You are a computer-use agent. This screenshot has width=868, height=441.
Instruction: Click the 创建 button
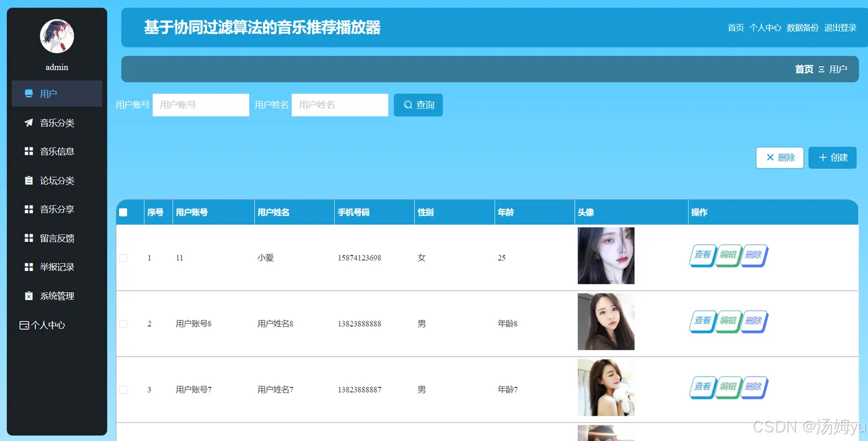[833, 158]
